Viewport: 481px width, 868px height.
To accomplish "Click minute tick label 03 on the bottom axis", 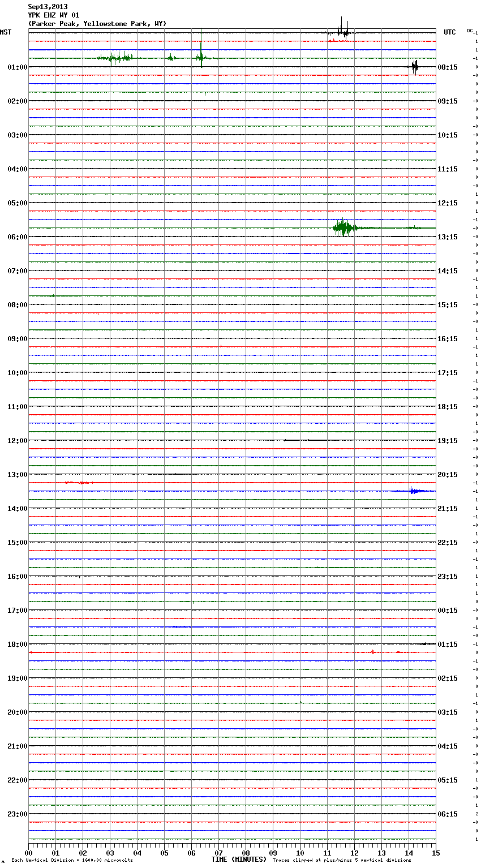I will pyautogui.click(x=110, y=853).
